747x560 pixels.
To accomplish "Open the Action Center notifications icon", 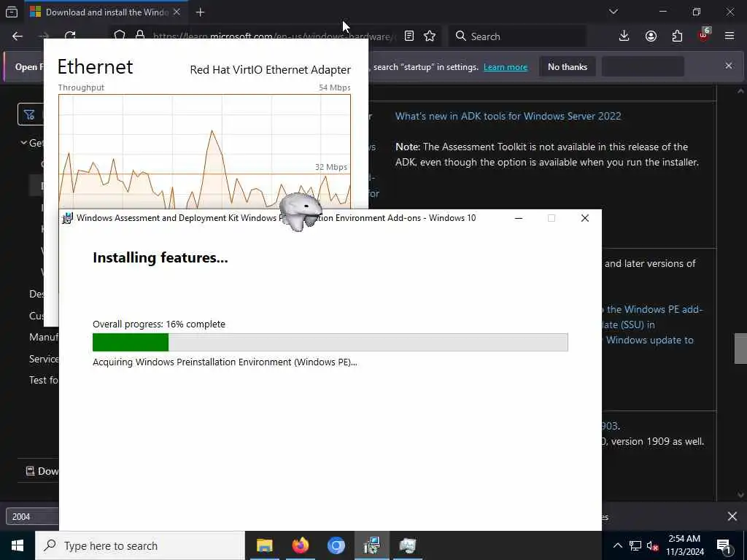I will (x=723, y=545).
